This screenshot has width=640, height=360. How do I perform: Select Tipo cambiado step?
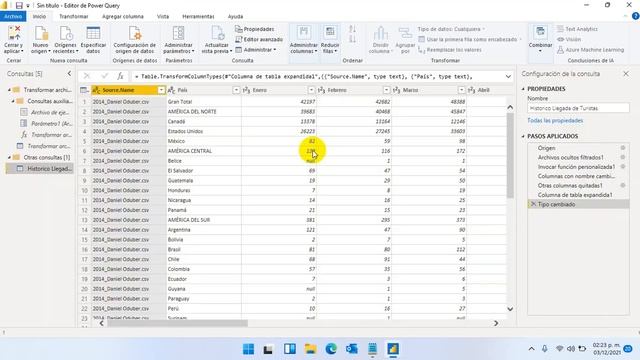coord(578,204)
